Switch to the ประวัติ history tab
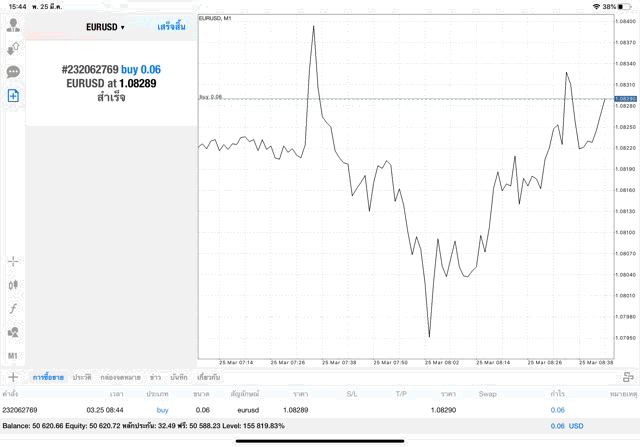Viewport: 640px width, 447px height. (x=82, y=377)
